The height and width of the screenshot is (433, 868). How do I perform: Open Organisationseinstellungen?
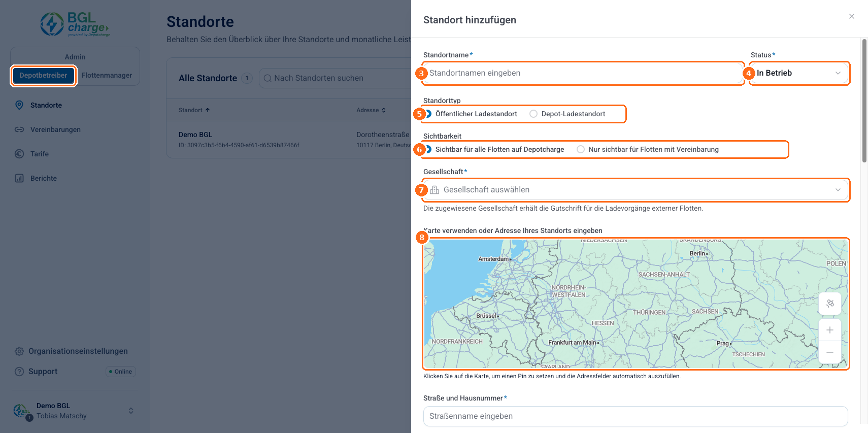(78, 351)
